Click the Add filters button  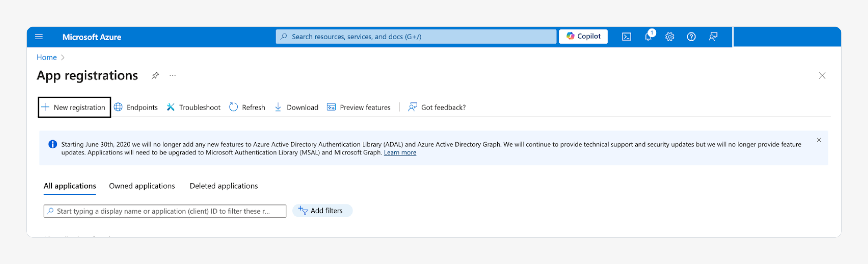point(322,211)
